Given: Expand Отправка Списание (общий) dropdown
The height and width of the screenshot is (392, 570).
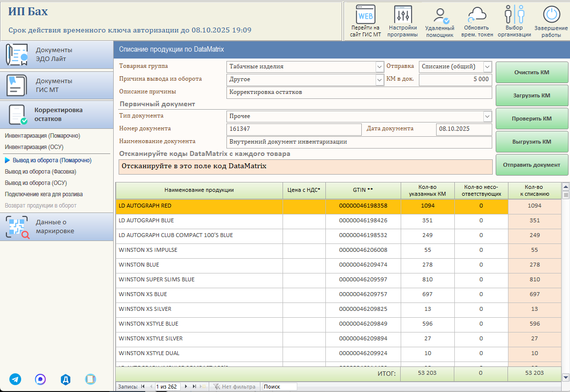Looking at the screenshot, I should click(x=487, y=67).
